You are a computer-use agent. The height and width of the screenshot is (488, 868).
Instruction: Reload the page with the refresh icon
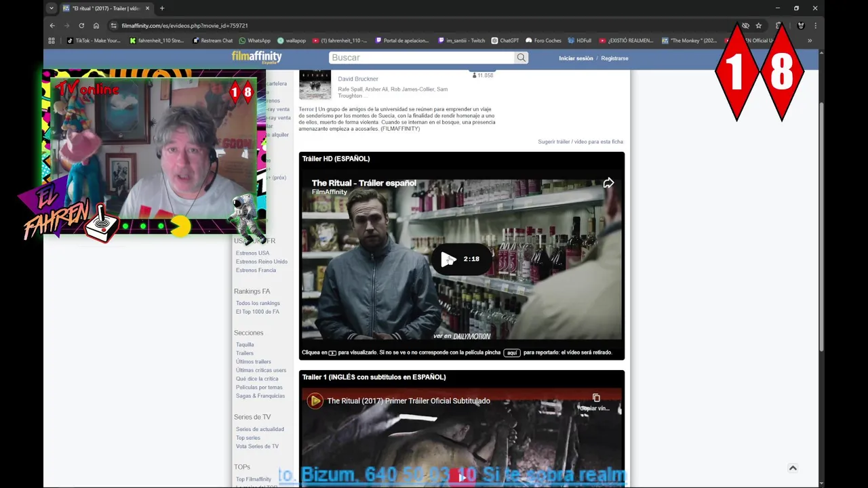click(81, 26)
